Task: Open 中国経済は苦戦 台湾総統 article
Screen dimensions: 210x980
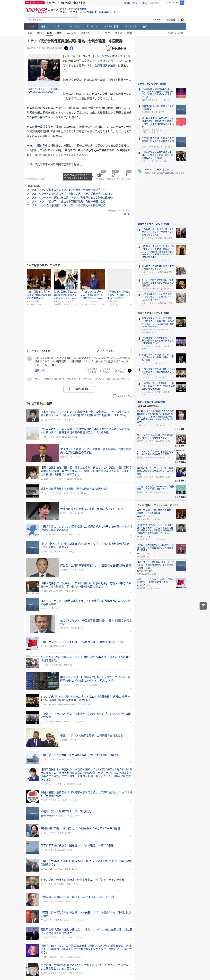Action: click(x=80, y=828)
